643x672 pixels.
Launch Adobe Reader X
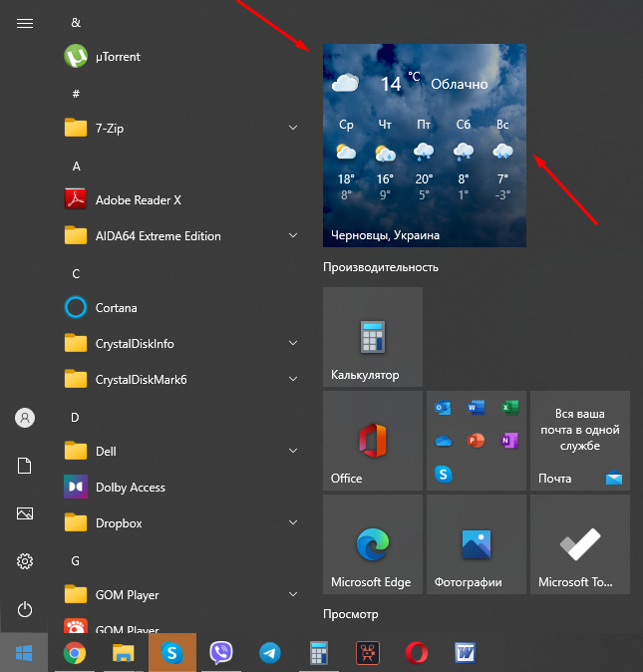138,199
